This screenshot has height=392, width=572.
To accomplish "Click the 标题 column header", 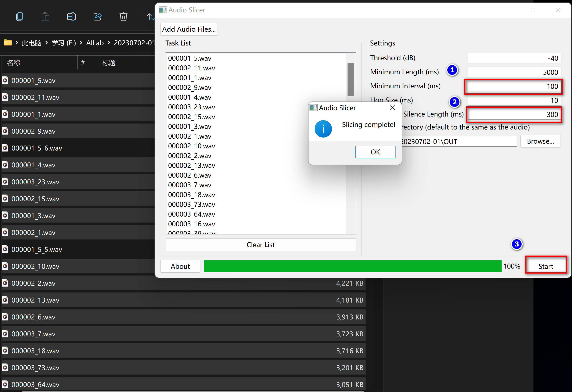I will [109, 63].
